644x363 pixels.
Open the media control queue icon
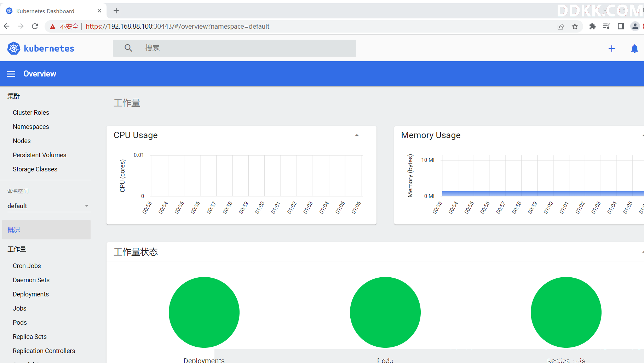click(x=606, y=26)
